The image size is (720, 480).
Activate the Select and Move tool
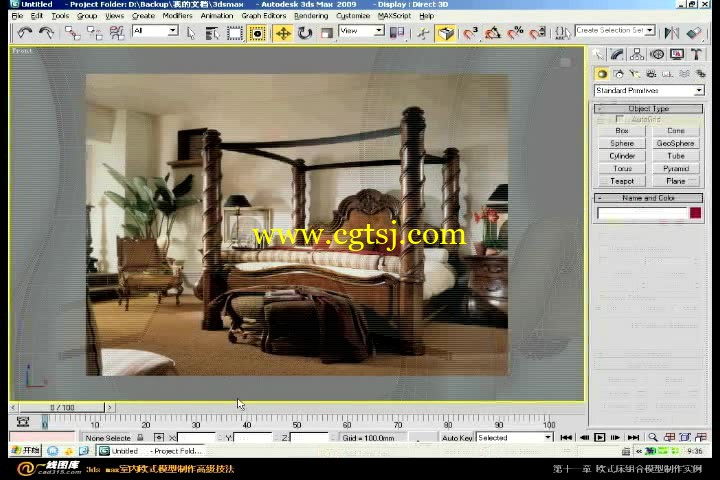pyautogui.click(x=283, y=33)
